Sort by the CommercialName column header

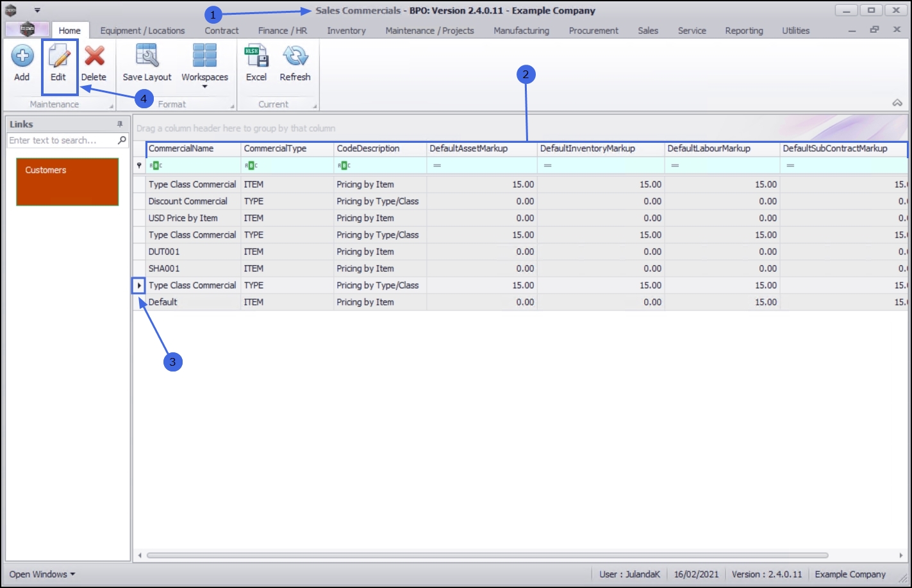(x=194, y=149)
